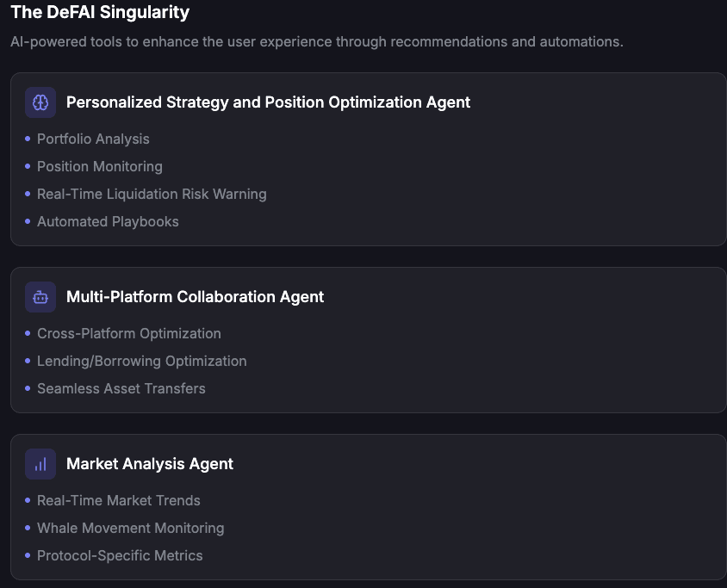This screenshot has width=727, height=588.
Task: Click the brain icon for Strategy Optimization Agent
Action: point(40,102)
